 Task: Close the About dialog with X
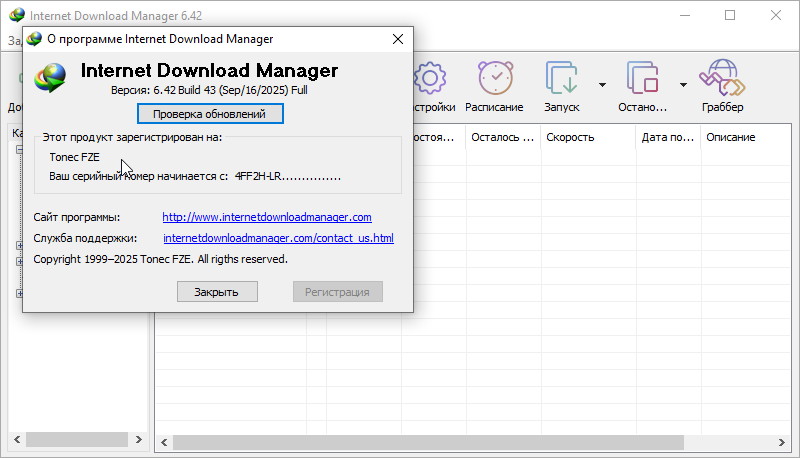coord(398,39)
